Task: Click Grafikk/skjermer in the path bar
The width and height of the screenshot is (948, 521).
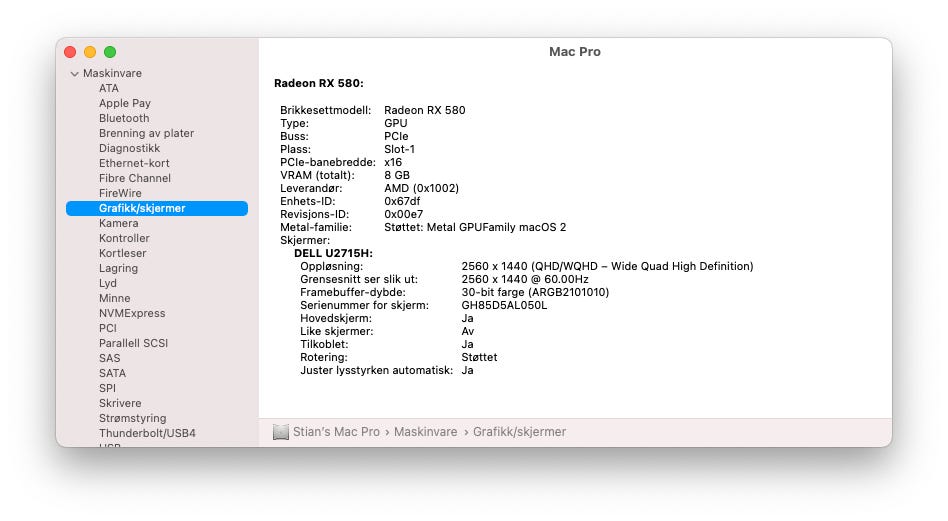Action: tap(519, 432)
